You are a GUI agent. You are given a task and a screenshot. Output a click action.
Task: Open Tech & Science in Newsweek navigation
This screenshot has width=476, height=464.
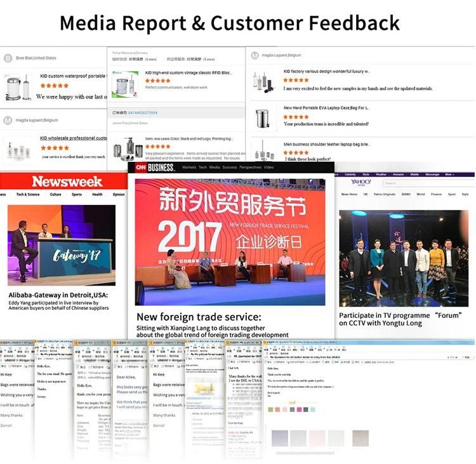pos(28,194)
